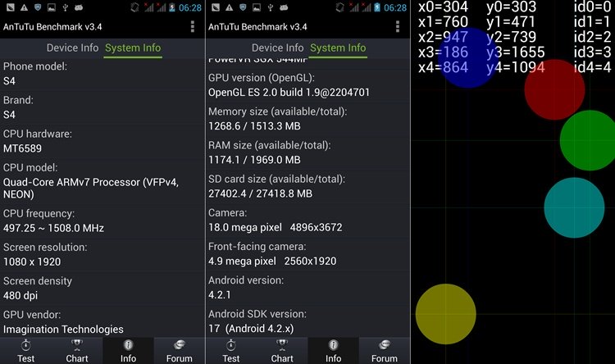Select OpenGL ES 2.0 build version text
Viewport: 615px width, 364px height.
click(289, 93)
